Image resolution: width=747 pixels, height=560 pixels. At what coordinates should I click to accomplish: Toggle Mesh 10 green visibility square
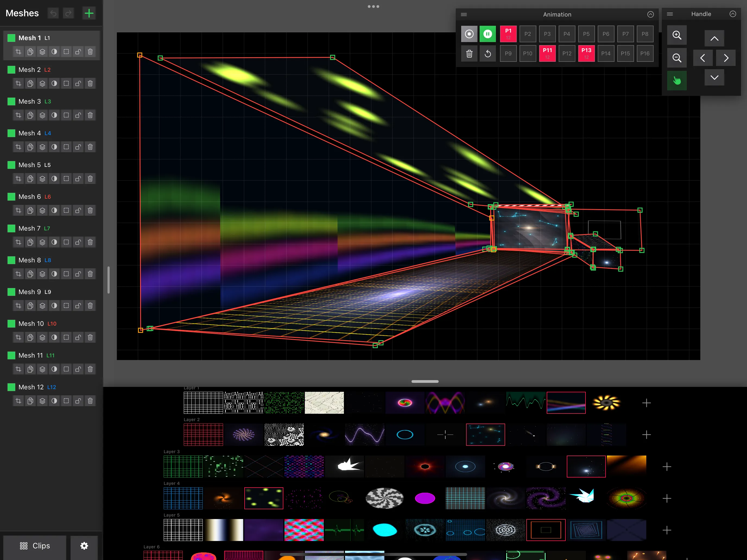11,323
